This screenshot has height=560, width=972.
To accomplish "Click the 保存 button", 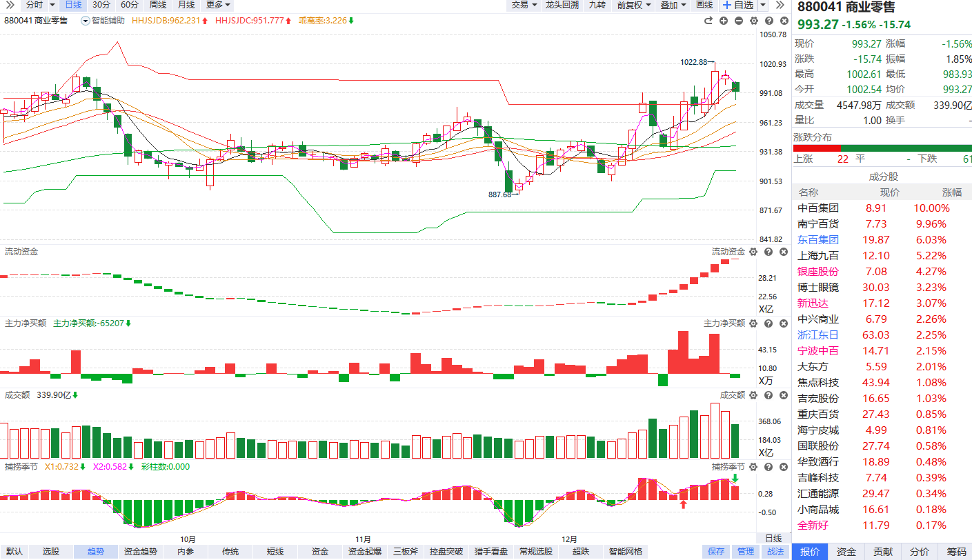I will click(x=716, y=552).
